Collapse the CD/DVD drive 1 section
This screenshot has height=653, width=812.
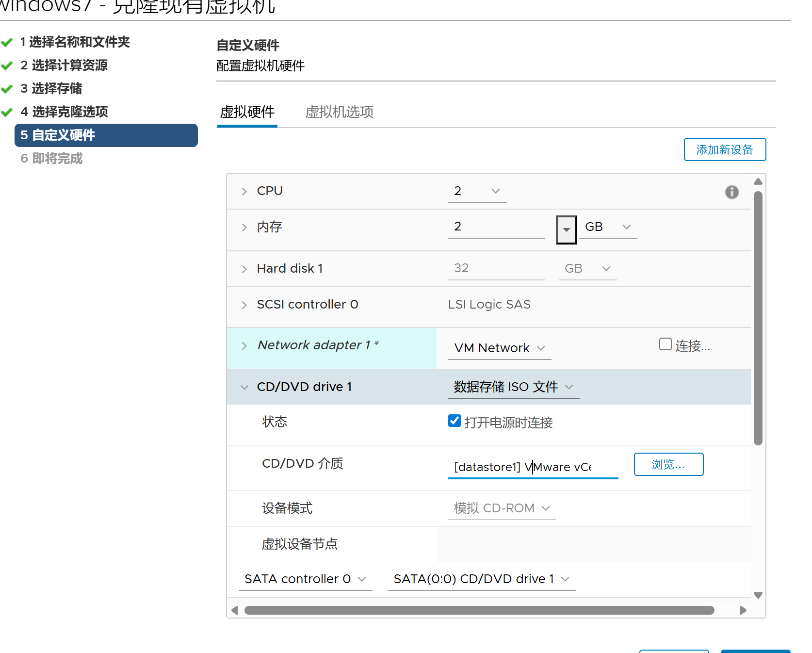click(x=244, y=387)
